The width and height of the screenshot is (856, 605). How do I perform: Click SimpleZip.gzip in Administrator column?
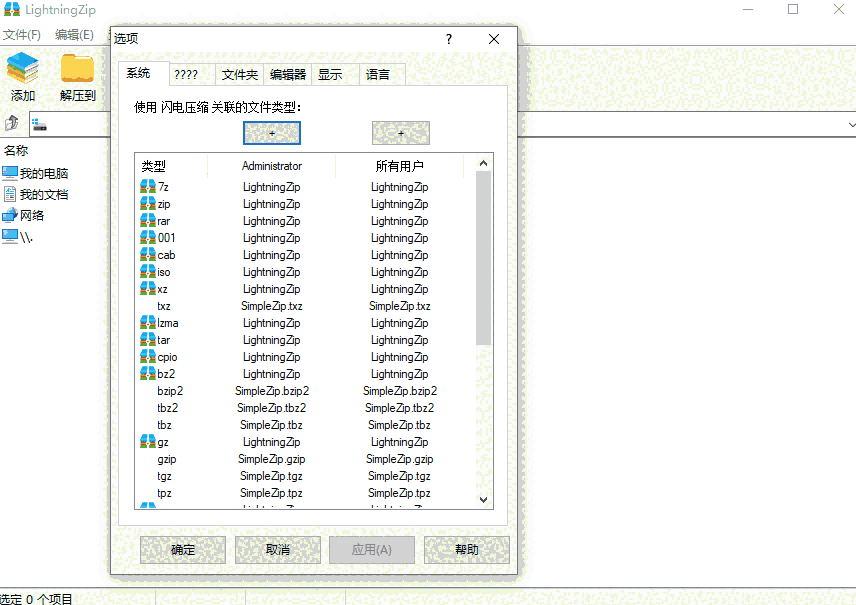point(272,459)
